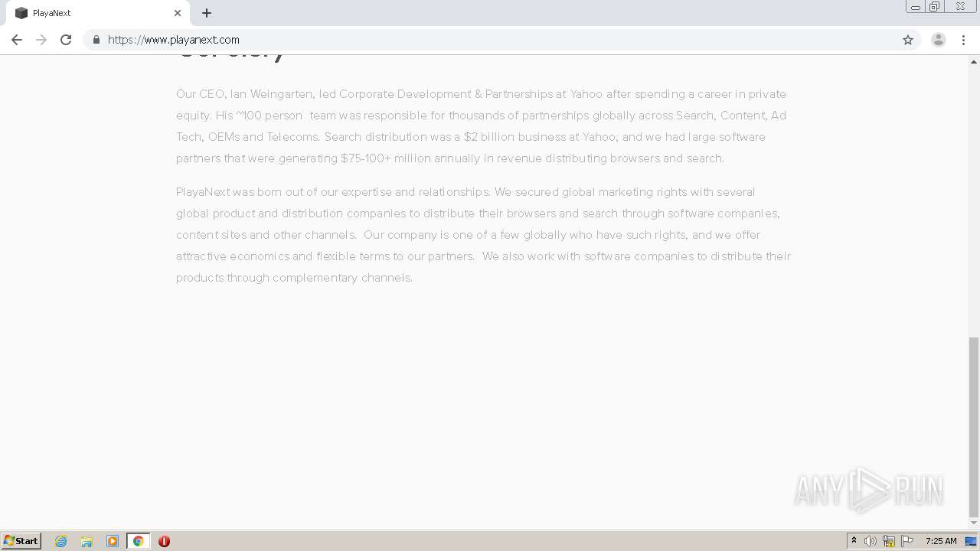This screenshot has width=980, height=551.
Task: Switch to the PlayaNext tab
Action: pyautogui.click(x=98, y=13)
